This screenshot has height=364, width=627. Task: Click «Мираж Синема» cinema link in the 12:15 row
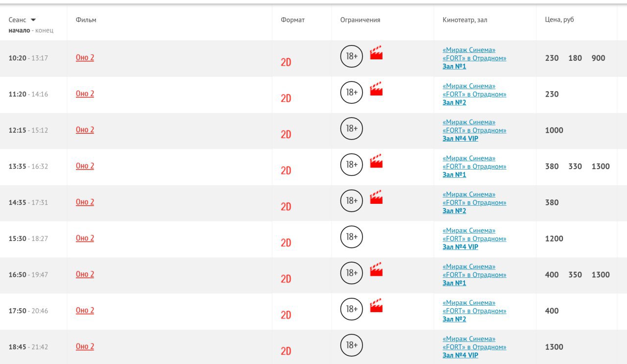pyautogui.click(x=469, y=122)
